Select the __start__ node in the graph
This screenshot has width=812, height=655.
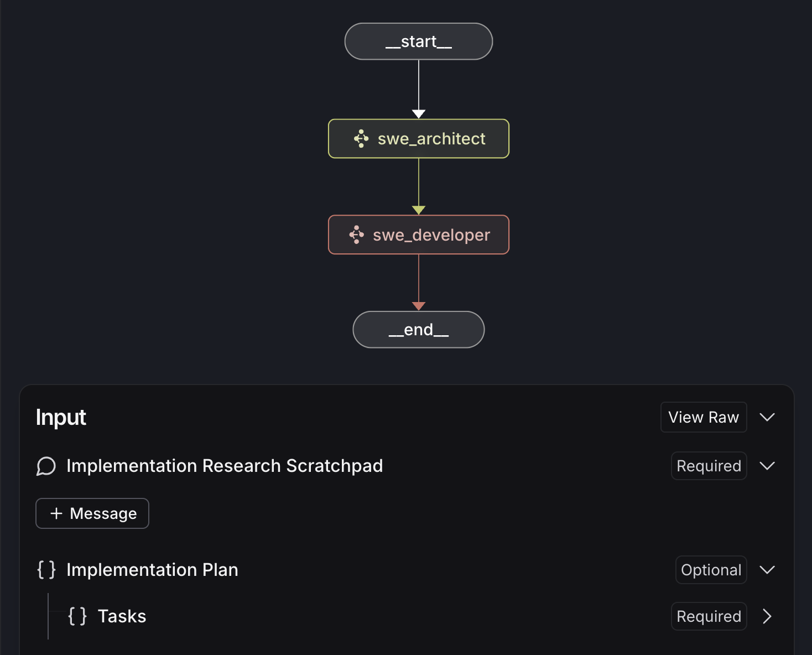pyautogui.click(x=419, y=41)
